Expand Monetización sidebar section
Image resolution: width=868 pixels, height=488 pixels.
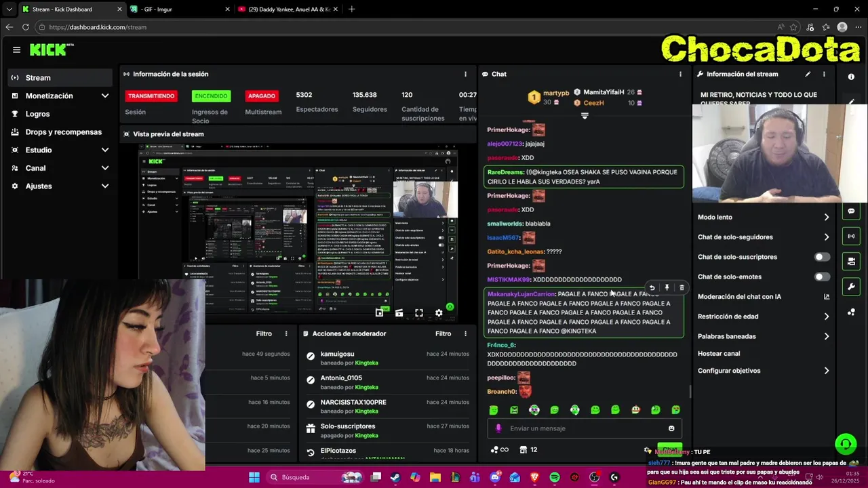[x=104, y=96]
